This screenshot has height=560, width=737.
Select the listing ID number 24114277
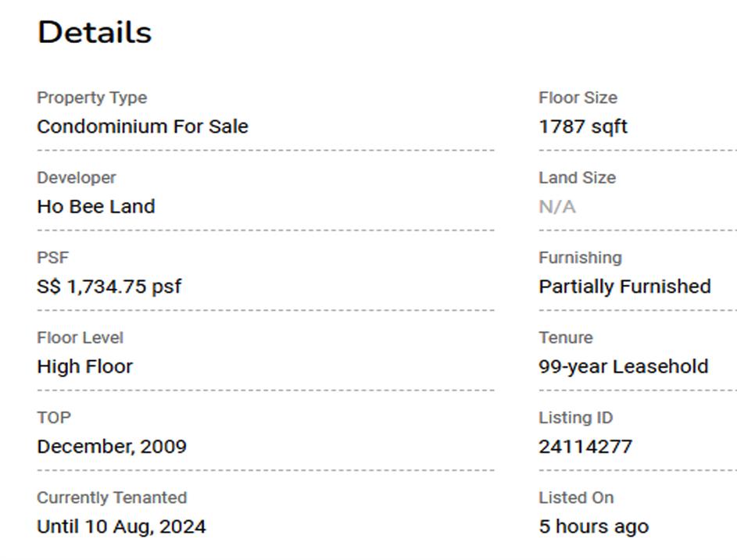[585, 447]
